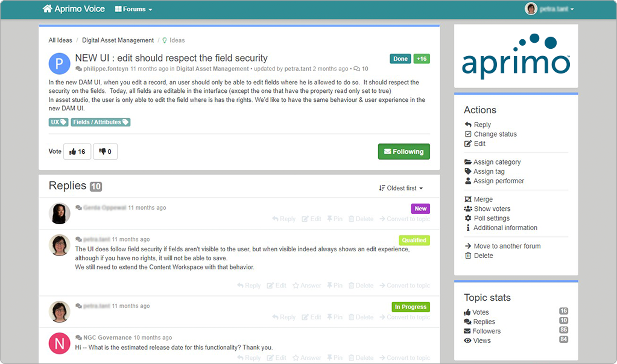Image resolution: width=617 pixels, height=364 pixels.
Task: Pin the Qualified comment
Action: point(334,286)
